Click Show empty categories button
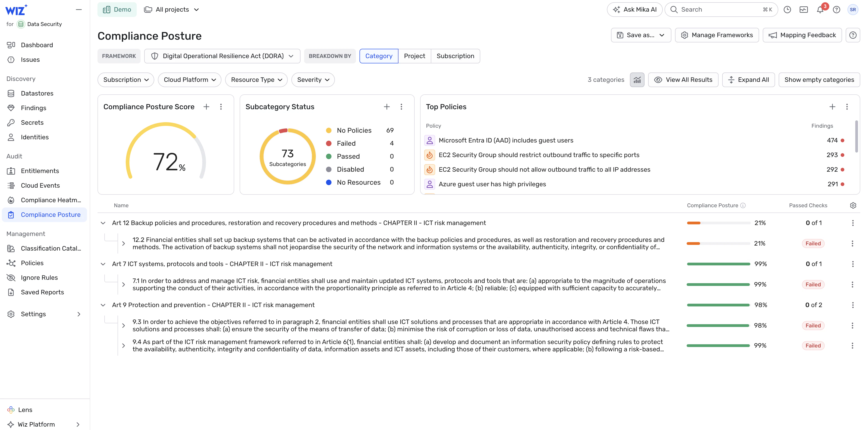This screenshot has width=868, height=430. (x=819, y=80)
